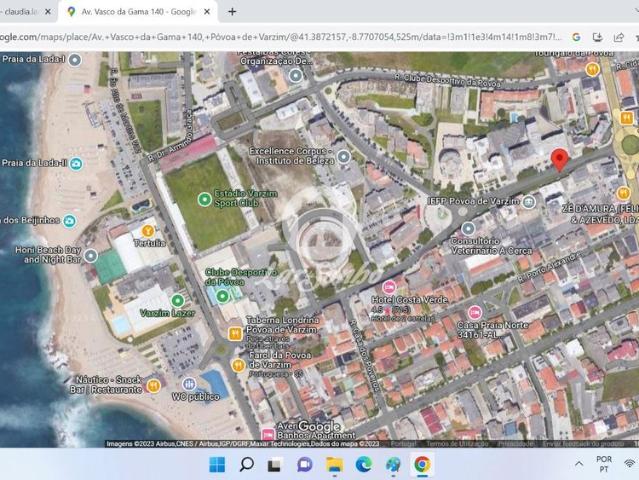
Task: Open Microsoft Edge from the taskbar
Action: (364, 465)
